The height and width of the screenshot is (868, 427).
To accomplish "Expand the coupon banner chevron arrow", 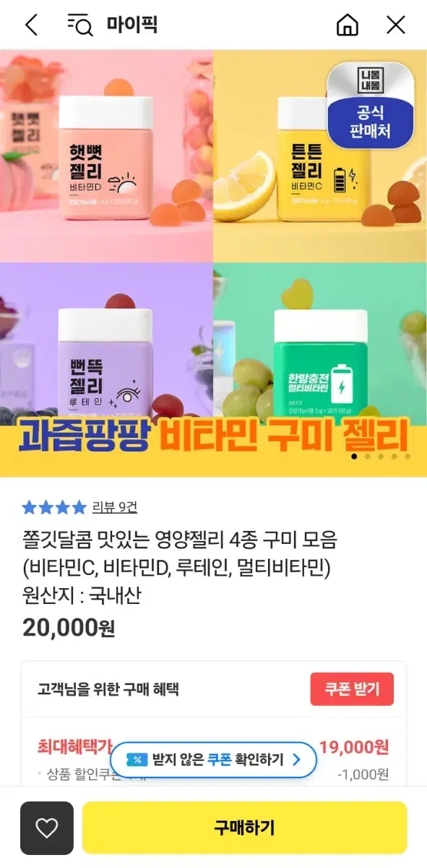I will (296, 759).
